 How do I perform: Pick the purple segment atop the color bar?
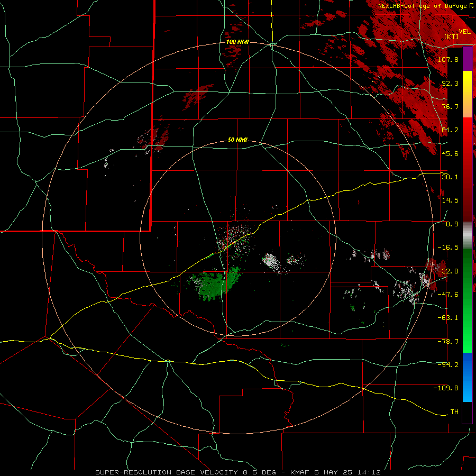[467, 59]
